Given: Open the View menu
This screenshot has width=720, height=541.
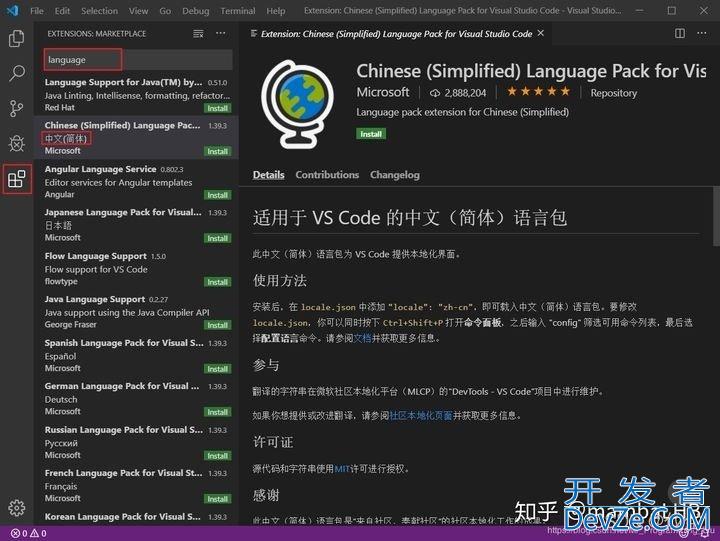Looking at the screenshot, I should (138, 11).
